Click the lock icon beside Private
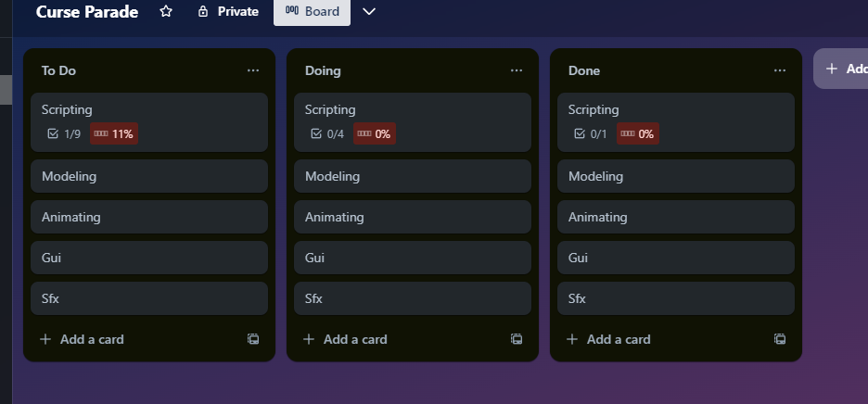Screen dimensions: 868x404 coord(203,11)
